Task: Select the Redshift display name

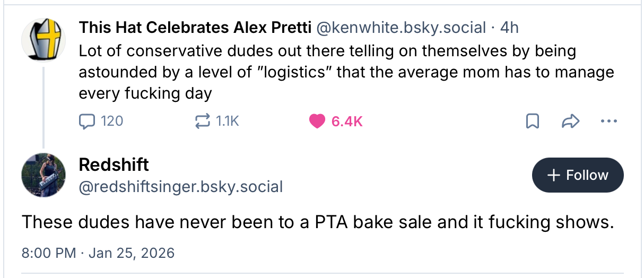Action: coord(114,164)
